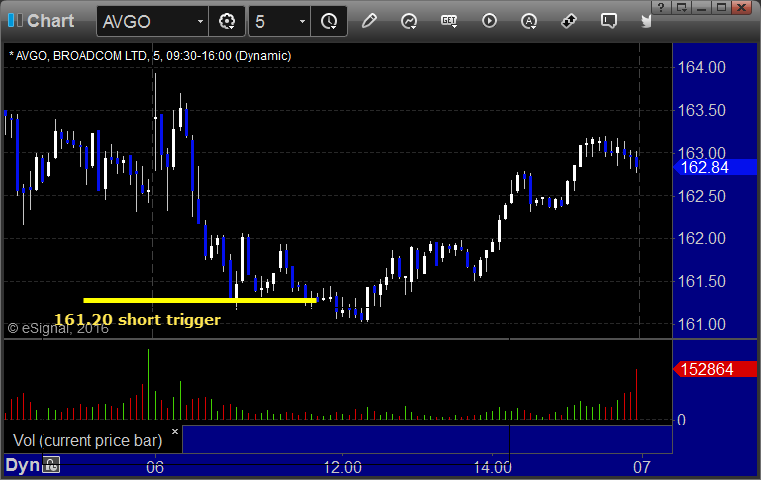Click the 162.50 price axis label

701,196
